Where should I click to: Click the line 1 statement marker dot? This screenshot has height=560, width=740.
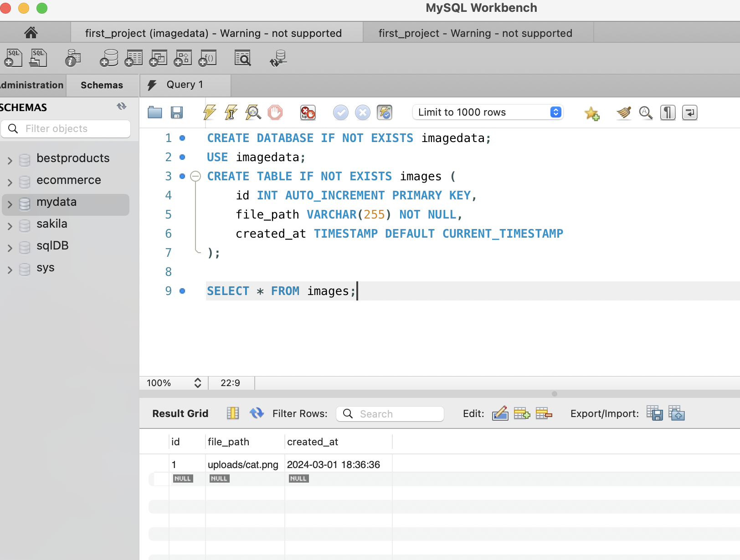coord(182,138)
